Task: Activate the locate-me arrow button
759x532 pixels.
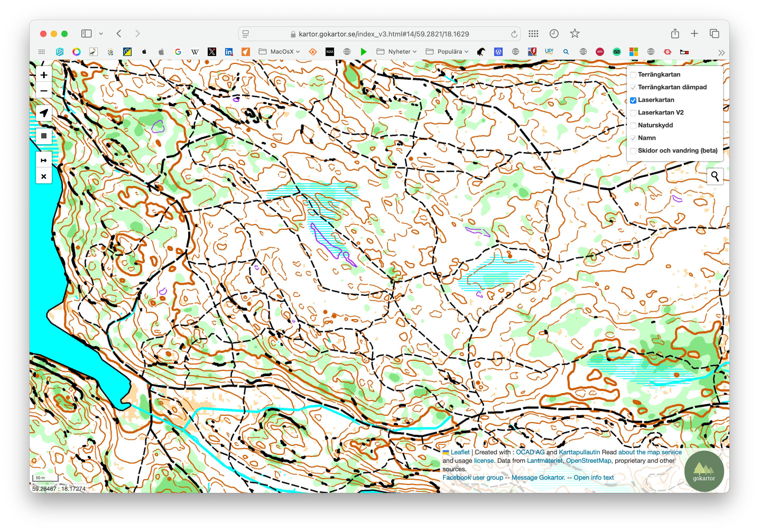Action: [x=44, y=113]
